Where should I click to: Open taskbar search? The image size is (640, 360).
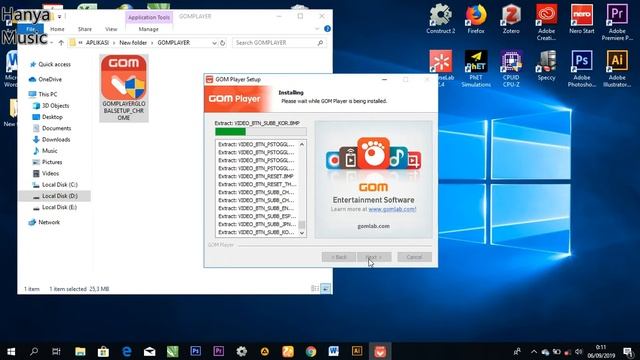(x=34, y=351)
